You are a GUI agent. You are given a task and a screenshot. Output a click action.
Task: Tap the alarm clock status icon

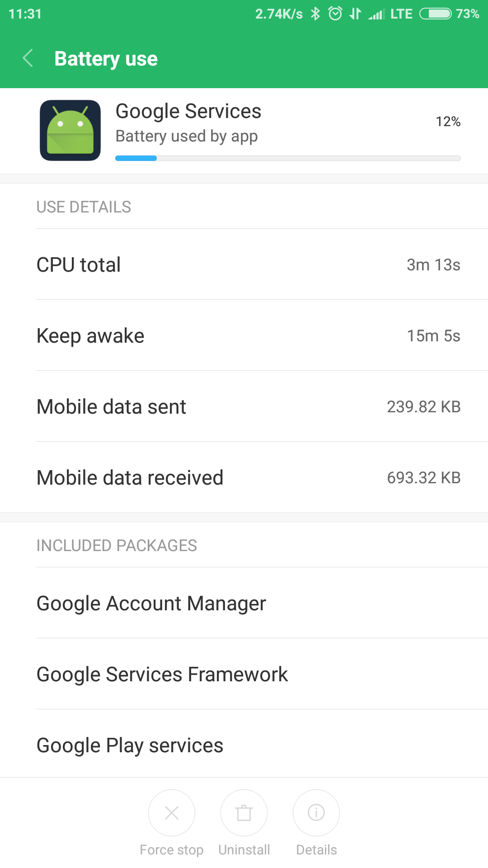(335, 14)
